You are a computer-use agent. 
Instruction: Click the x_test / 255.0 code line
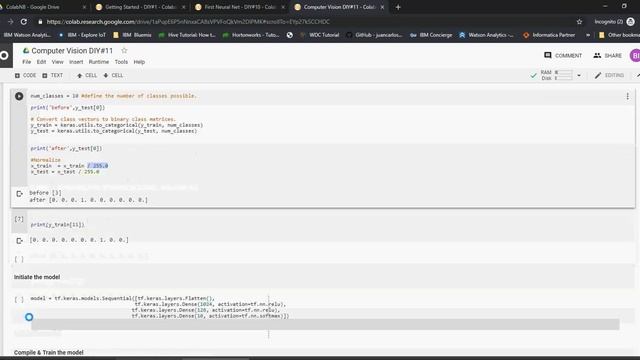point(65,172)
